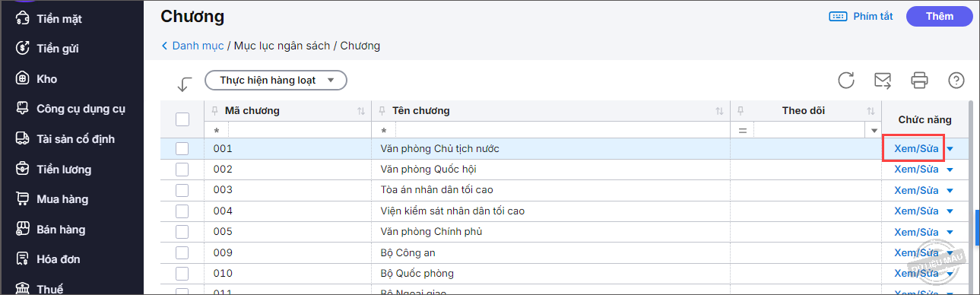The height and width of the screenshot is (295, 980).
Task: Click the envelope feedback icon
Action: (883, 81)
